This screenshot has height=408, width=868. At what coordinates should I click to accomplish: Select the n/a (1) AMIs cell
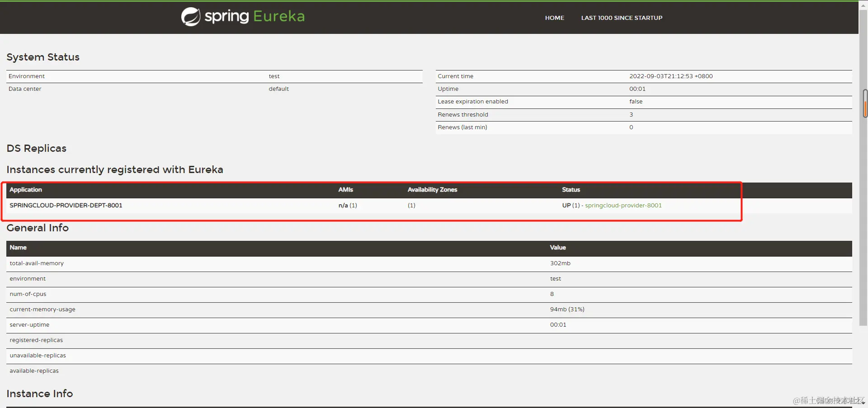[x=348, y=206]
